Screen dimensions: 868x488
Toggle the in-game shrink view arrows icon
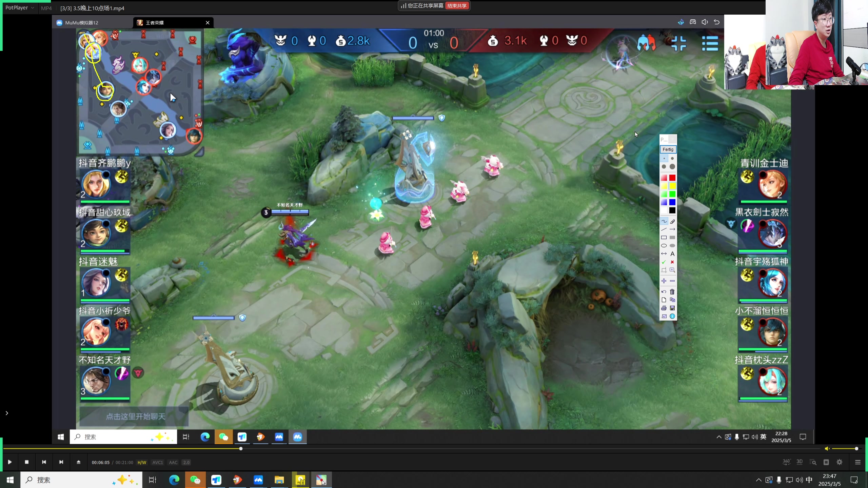679,43
